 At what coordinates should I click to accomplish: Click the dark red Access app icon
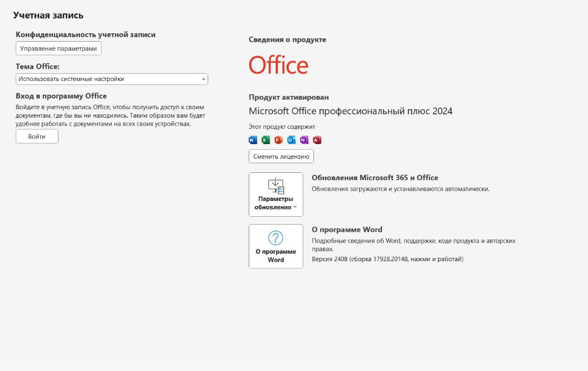point(317,140)
